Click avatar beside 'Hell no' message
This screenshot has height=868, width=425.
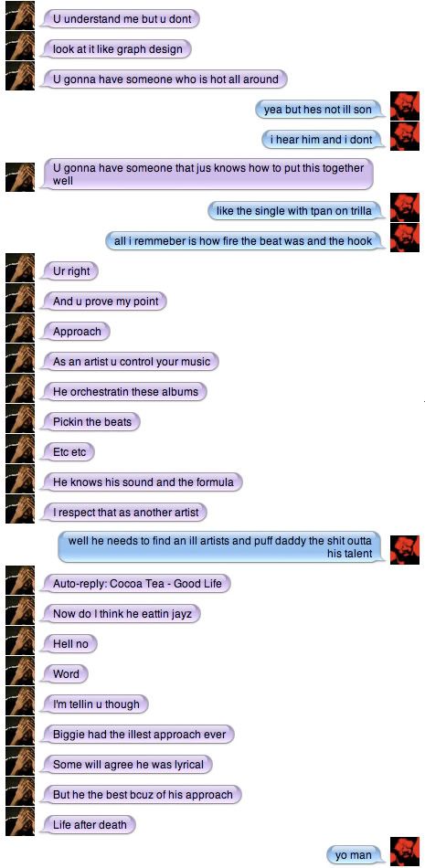20,640
